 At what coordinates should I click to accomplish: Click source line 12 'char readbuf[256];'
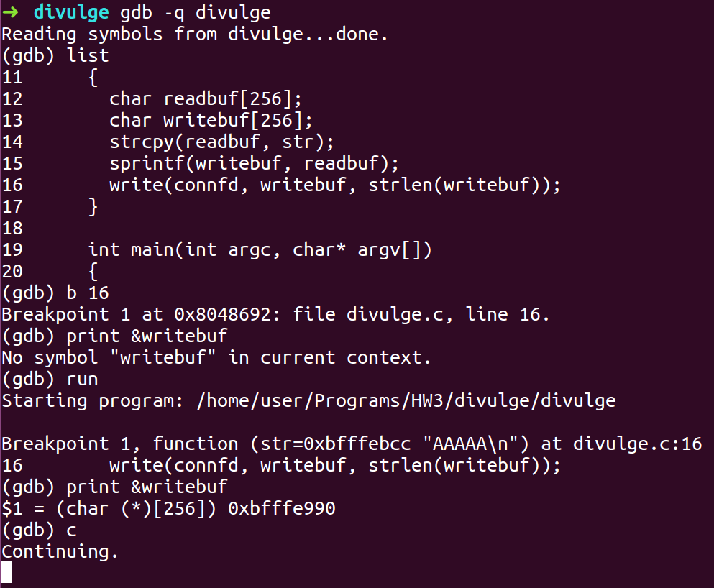pos(206,98)
